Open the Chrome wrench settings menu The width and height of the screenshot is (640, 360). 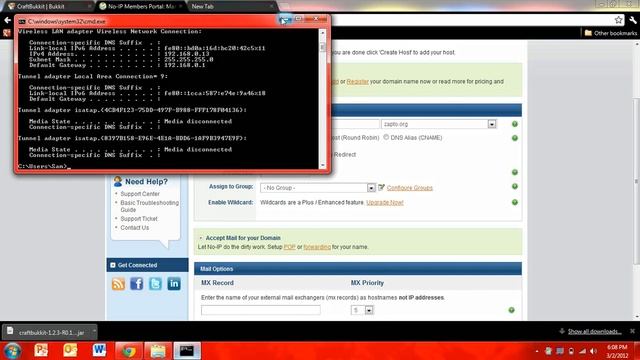pos(633,20)
